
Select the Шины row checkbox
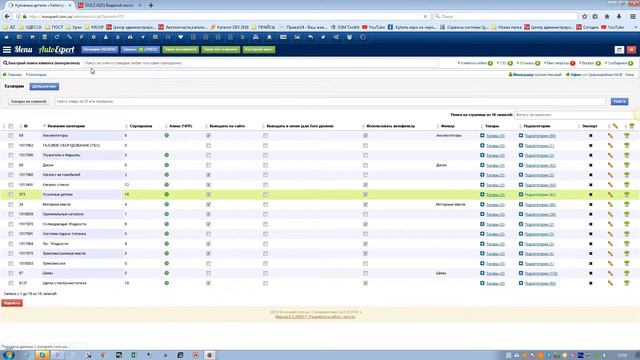point(11,273)
